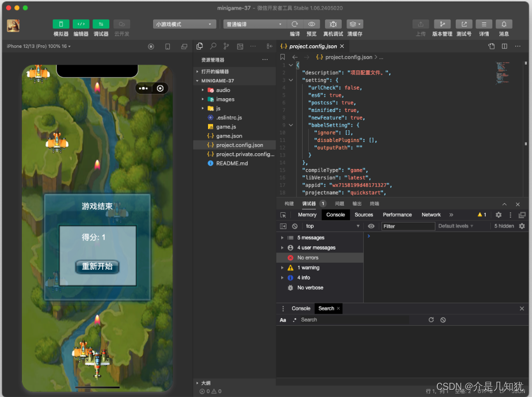Click the preview eye icon

click(311, 24)
